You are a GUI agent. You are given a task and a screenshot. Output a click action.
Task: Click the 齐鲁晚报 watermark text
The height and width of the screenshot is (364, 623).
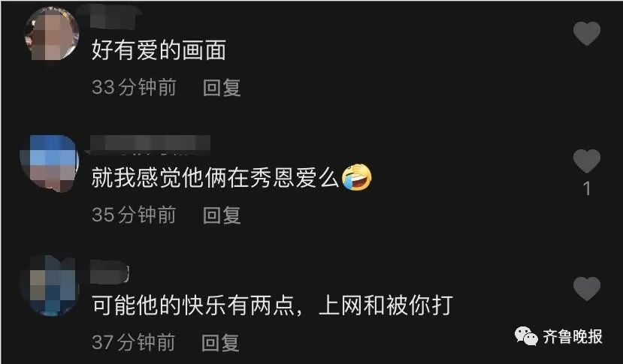tap(573, 337)
